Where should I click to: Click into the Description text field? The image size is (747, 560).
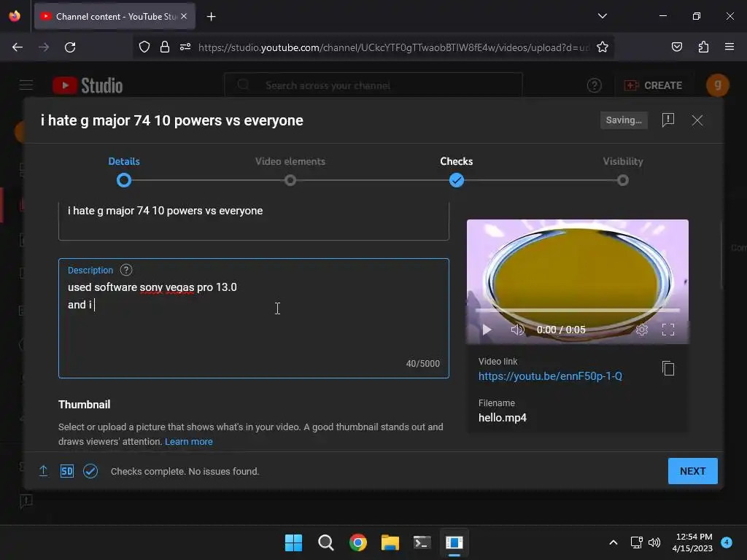pos(253,318)
